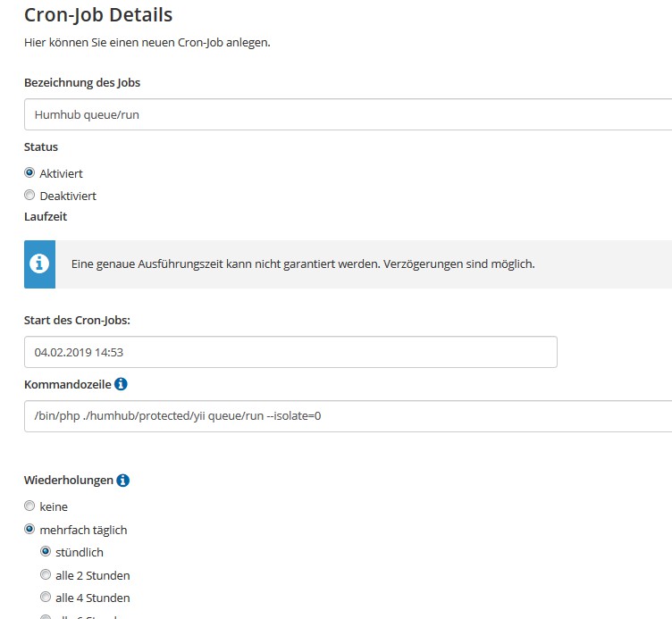Click the 'Kommandozeile' label text
Screen dimensions: 672x619
(x=68, y=384)
